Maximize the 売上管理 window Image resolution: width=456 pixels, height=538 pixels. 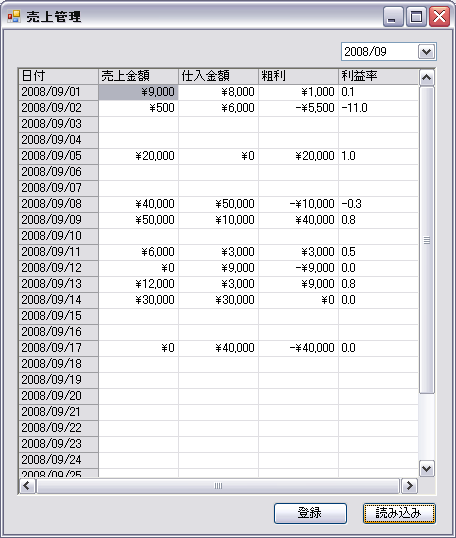[x=416, y=16]
